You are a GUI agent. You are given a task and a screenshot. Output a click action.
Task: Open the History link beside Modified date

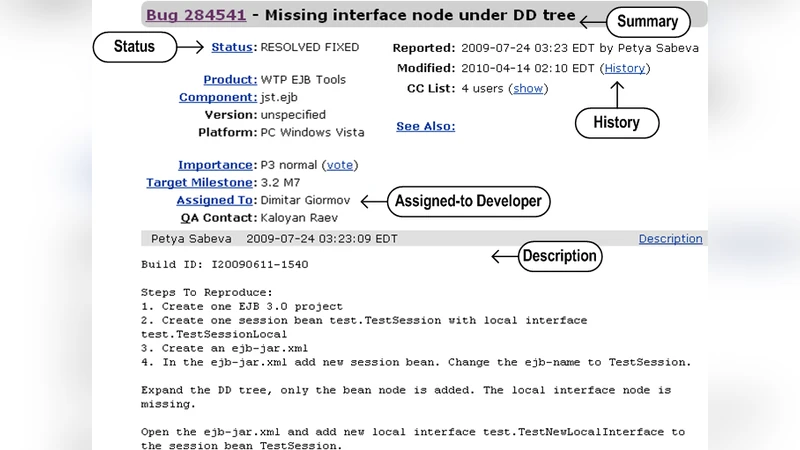(x=625, y=68)
